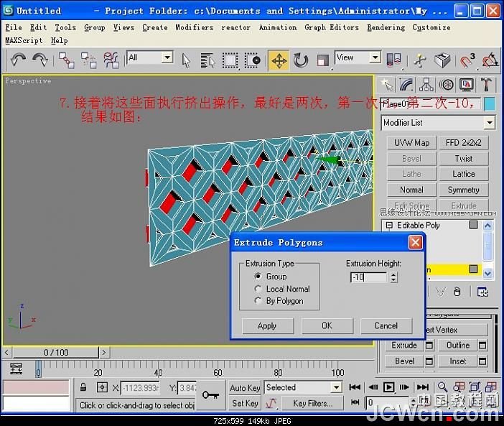Click Configure Modifier Sets icon
This screenshot has width=504, height=426.
482,292
